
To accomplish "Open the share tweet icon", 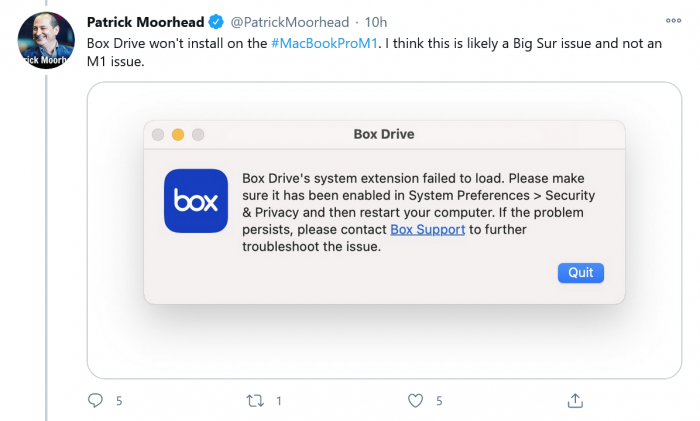I will (x=575, y=400).
